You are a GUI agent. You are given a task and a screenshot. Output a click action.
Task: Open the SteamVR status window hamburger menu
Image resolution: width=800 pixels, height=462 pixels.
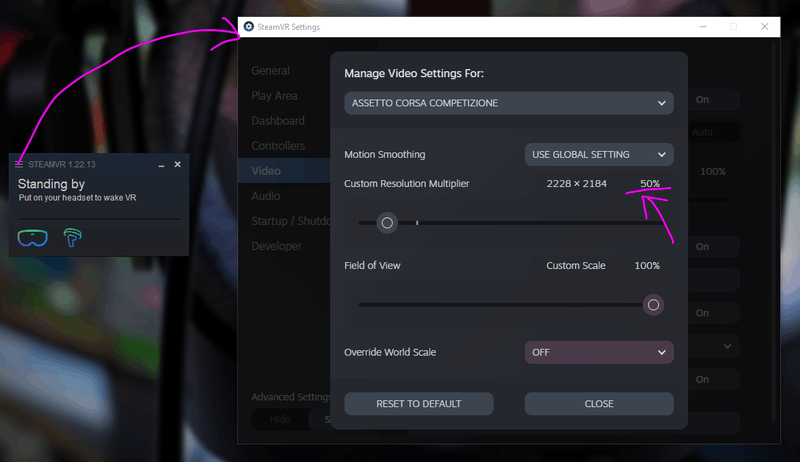(x=19, y=164)
